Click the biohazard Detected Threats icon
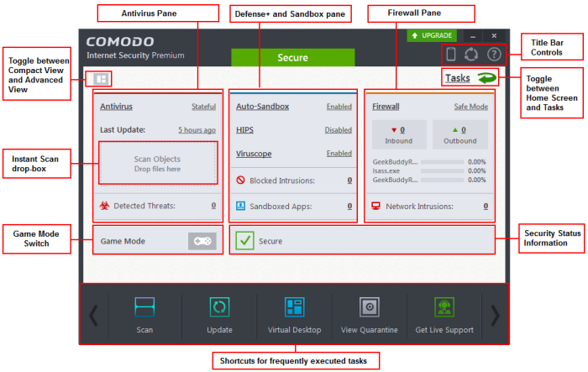 pos(105,206)
